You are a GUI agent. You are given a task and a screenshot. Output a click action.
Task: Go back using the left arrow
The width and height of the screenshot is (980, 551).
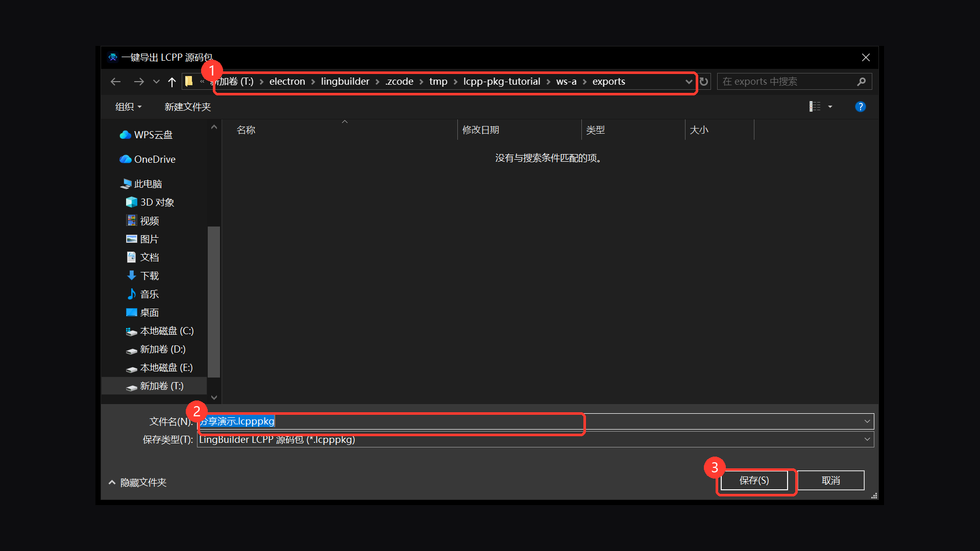(x=116, y=82)
